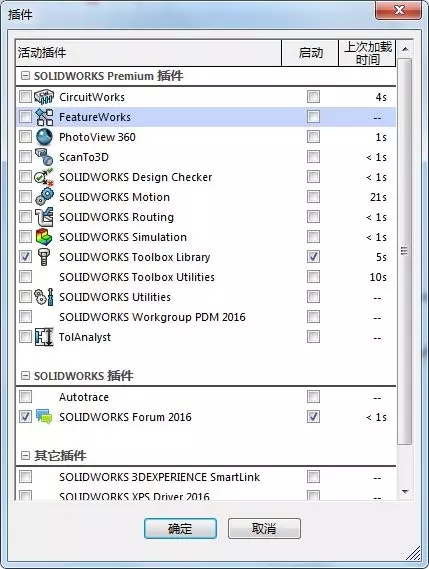This screenshot has height=569, width=429.
Task: Click the TolAnalyst plugin icon
Action: (44, 337)
